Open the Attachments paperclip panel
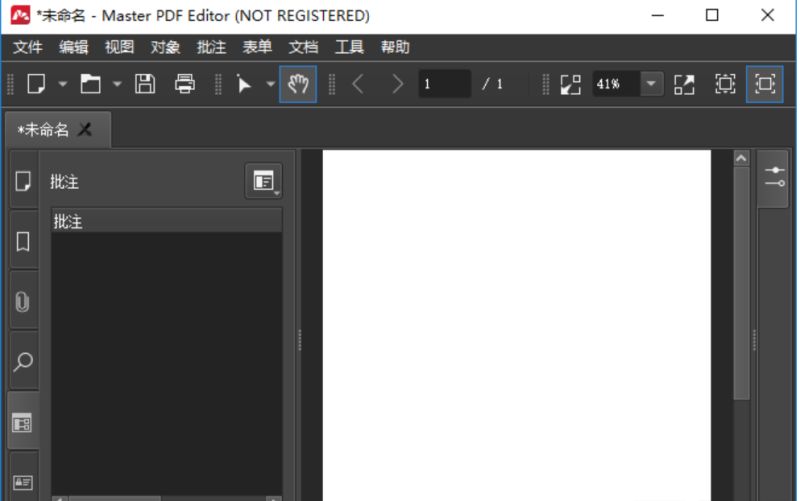Viewport: 800px width, 501px height. (x=23, y=302)
